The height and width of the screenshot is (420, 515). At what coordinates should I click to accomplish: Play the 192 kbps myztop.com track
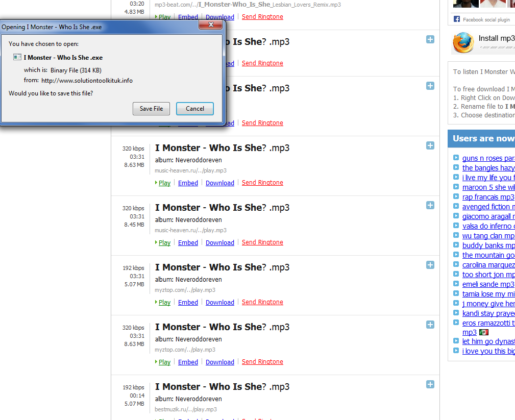(x=164, y=303)
